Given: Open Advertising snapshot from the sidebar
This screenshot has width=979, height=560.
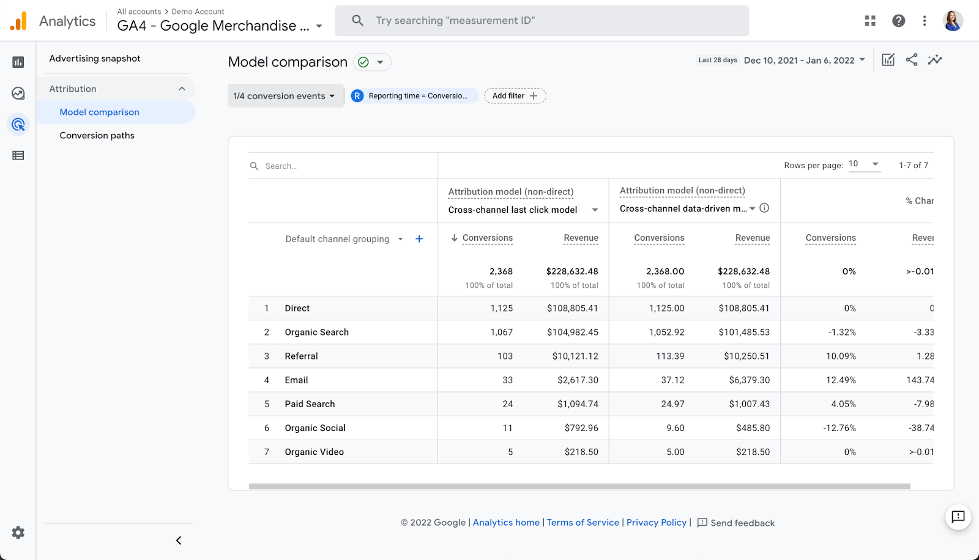Looking at the screenshot, I should [95, 59].
